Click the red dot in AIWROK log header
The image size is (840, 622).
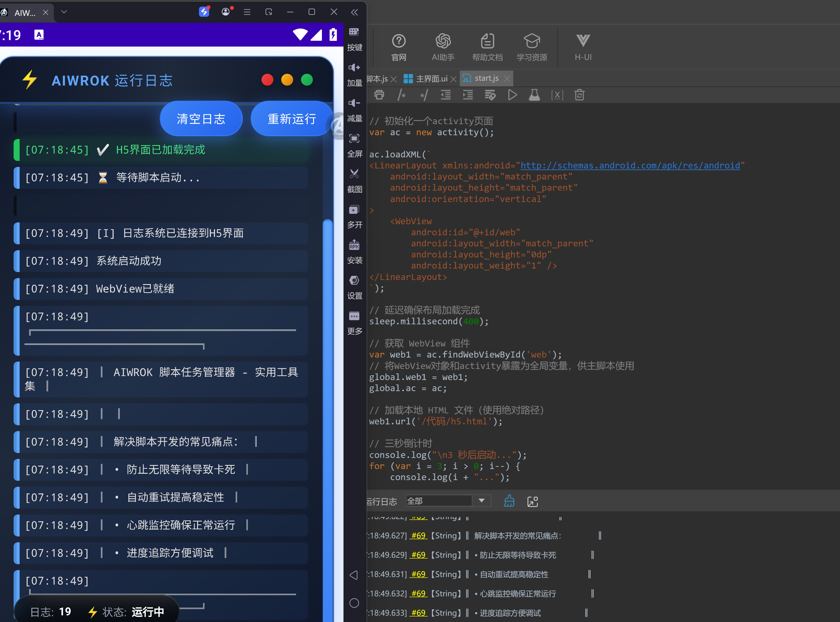point(267,80)
